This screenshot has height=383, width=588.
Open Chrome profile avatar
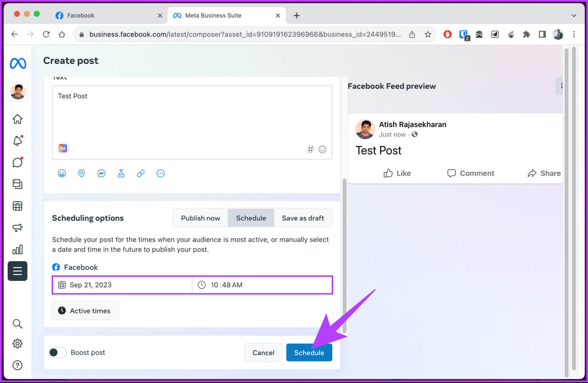558,34
